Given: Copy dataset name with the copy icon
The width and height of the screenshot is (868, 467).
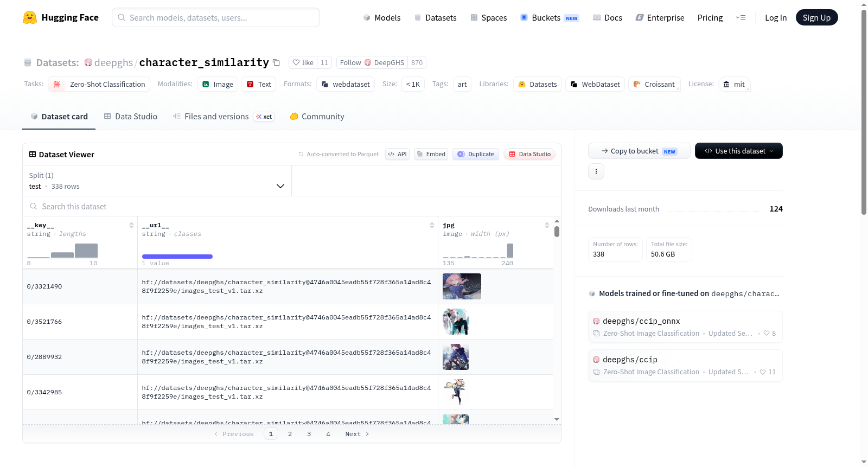Looking at the screenshot, I should tap(276, 62).
